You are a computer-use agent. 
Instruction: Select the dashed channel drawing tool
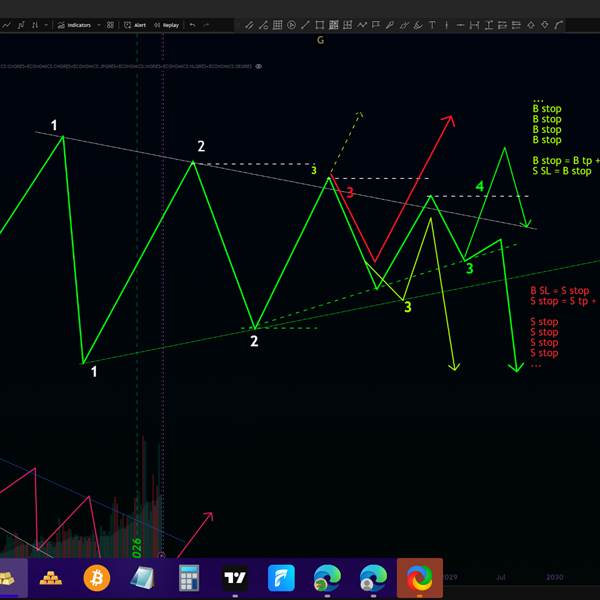tap(404, 25)
